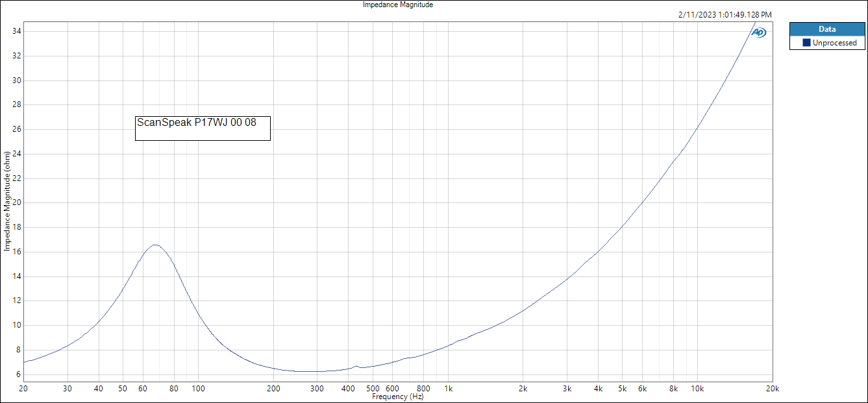Click the 100 Hz frequency tick label
This screenshot has width=868, height=403.
(198, 389)
